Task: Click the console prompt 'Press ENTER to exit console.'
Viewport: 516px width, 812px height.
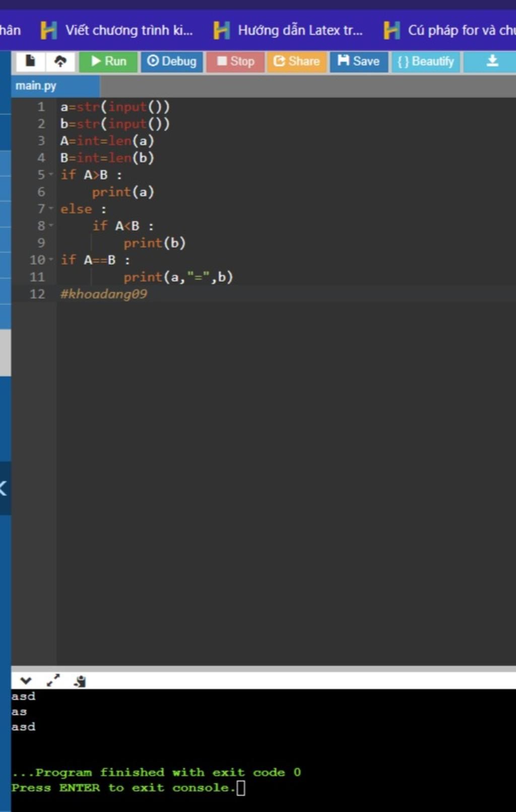Action: pyautogui.click(x=124, y=787)
